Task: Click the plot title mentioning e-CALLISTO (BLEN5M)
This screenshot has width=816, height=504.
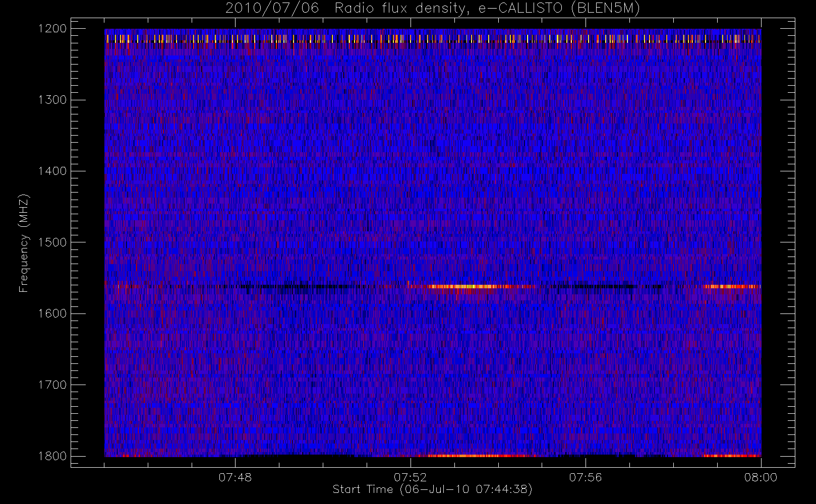Action: 433,9
